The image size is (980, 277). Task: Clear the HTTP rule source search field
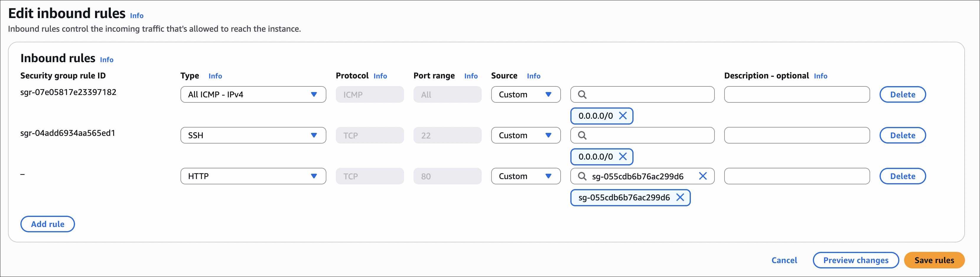703,176
